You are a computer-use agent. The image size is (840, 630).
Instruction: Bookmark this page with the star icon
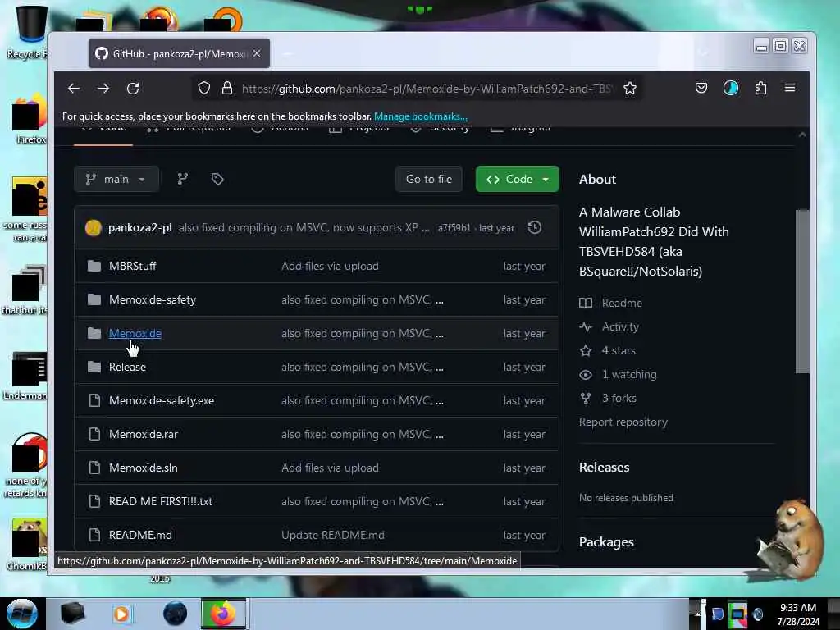click(630, 89)
